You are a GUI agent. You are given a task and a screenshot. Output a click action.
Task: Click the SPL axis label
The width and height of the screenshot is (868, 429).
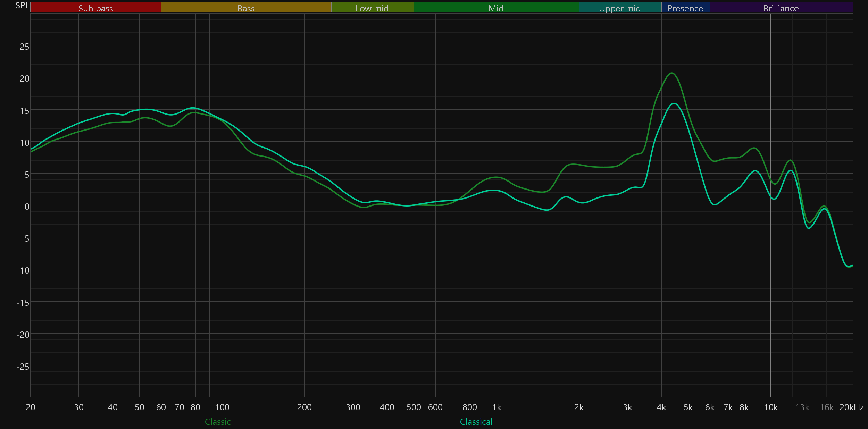tap(22, 5)
